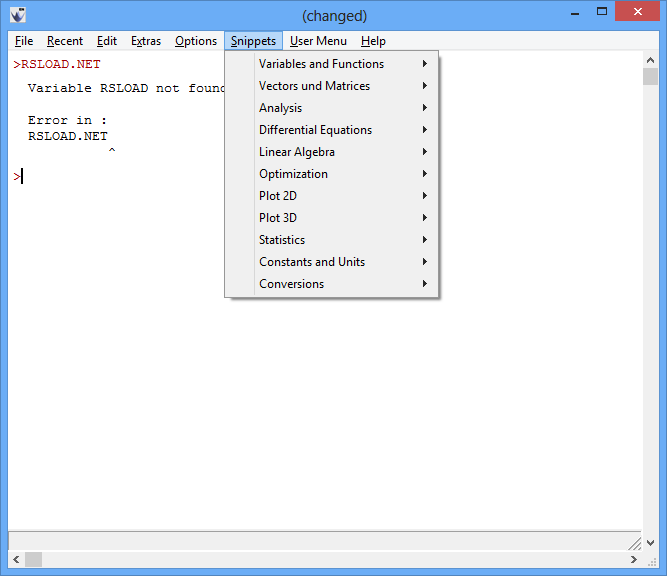Open the Help menu
The image size is (667, 576).
pyautogui.click(x=373, y=41)
